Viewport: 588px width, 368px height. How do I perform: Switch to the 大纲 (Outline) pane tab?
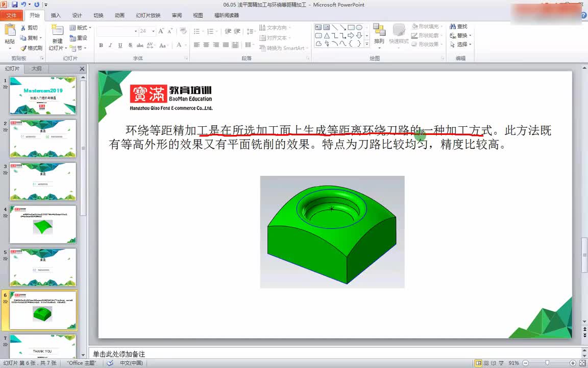(37, 68)
